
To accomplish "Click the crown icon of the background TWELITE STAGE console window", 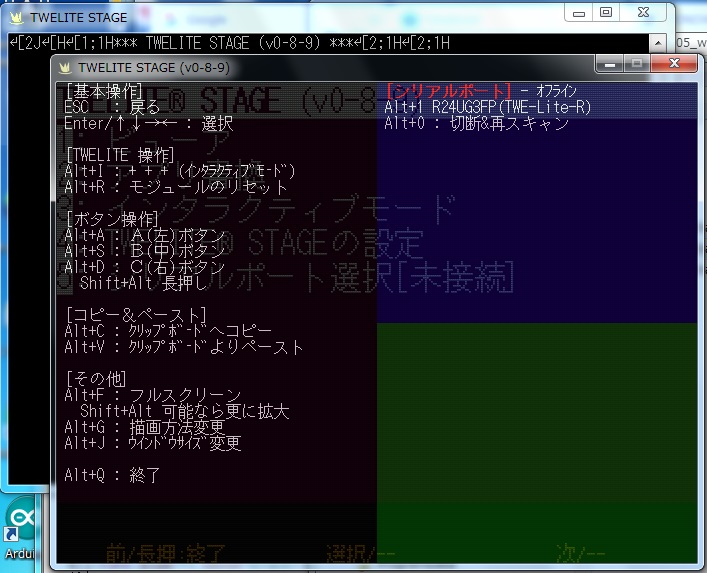I will click(x=17, y=18).
